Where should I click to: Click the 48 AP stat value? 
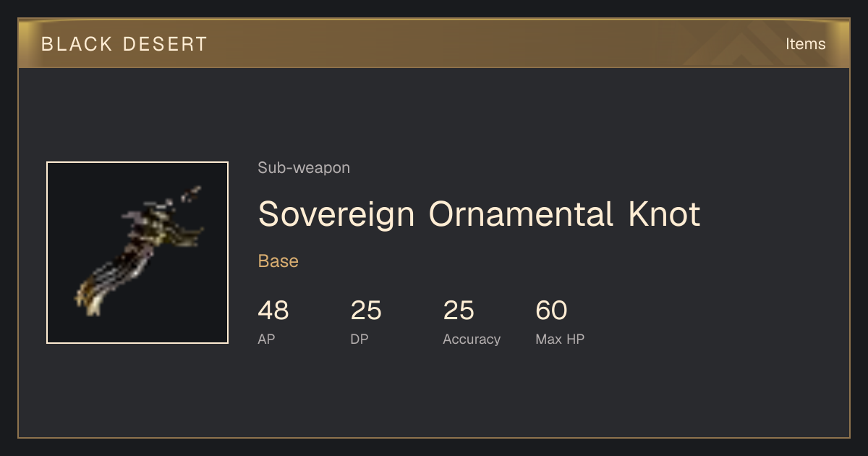point(273,311)
